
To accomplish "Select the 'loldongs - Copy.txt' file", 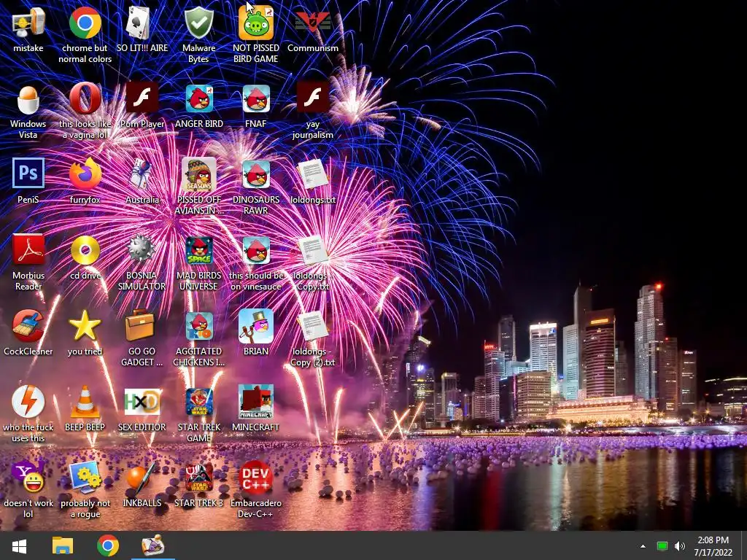I will (x=312, y=251).
